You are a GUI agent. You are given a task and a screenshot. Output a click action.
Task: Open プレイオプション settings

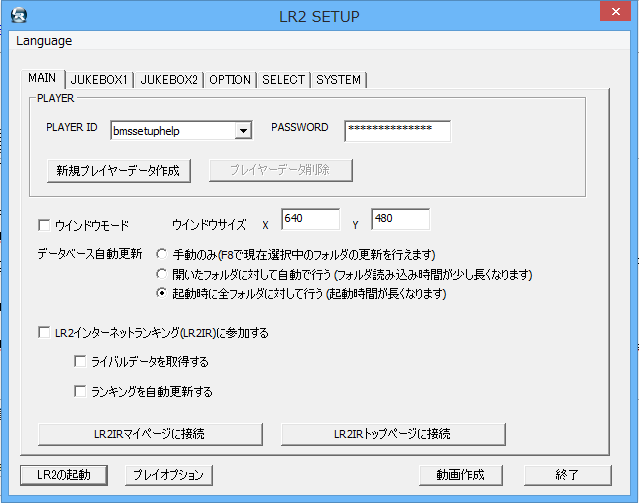[169, 475]
